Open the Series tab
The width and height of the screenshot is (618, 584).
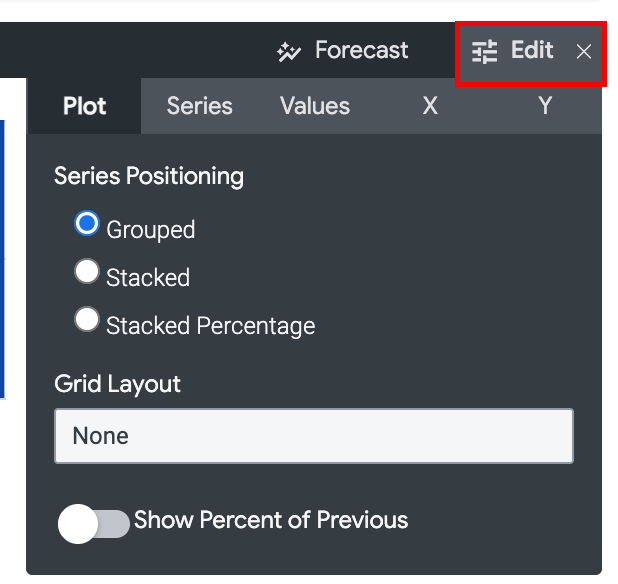199,106
